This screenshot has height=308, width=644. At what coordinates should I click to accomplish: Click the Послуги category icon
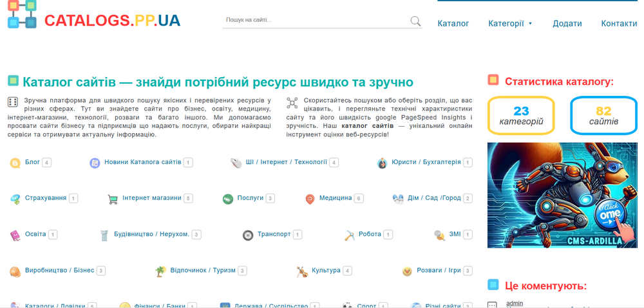[x=227, y=199]
